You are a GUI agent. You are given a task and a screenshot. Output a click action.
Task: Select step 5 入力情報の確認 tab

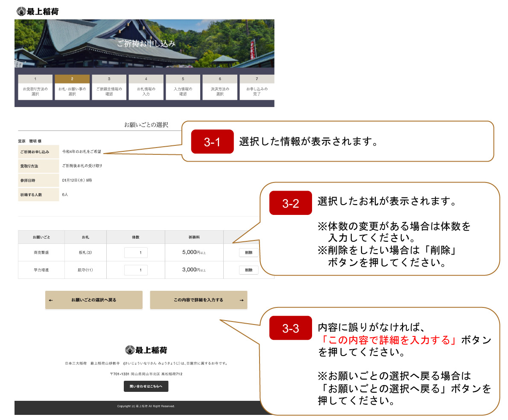183,87
